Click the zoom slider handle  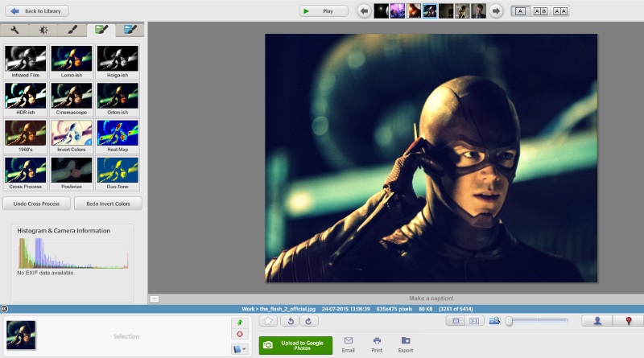(509, 321)
